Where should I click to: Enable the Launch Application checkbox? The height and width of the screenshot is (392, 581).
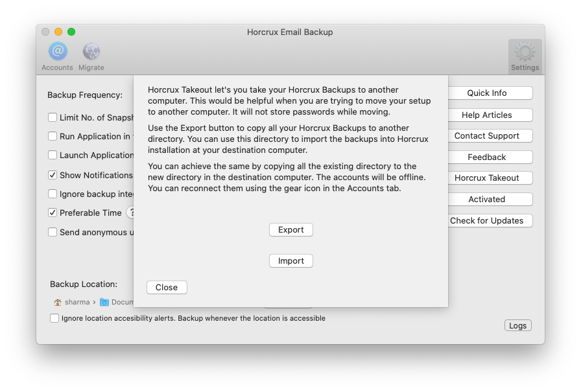coord(53,155)
